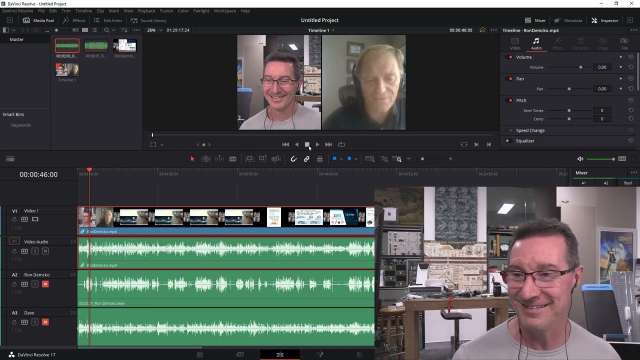
Task: Click the Volume value field
Action: click(602, 67)
